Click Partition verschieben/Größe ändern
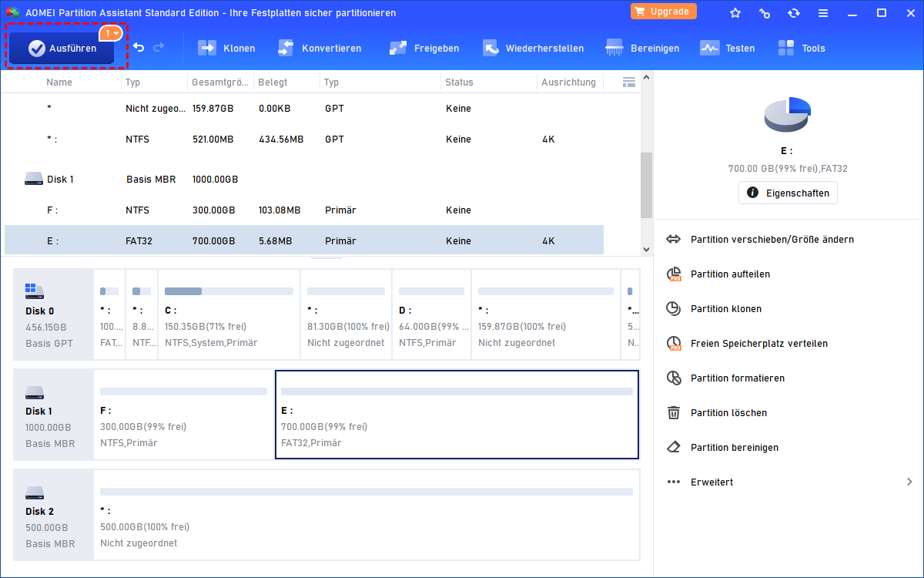 [772, 240]
